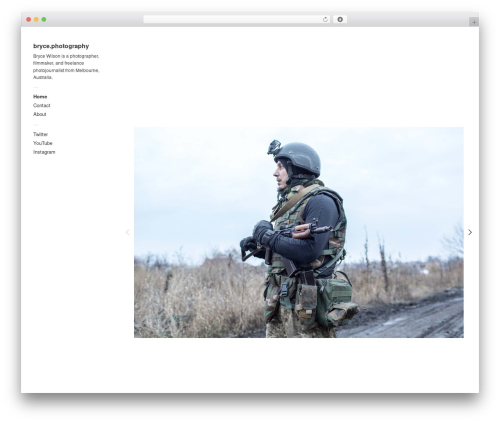Click the bryce.photography site title
500x423 pixels.
[x=61, y=46]
